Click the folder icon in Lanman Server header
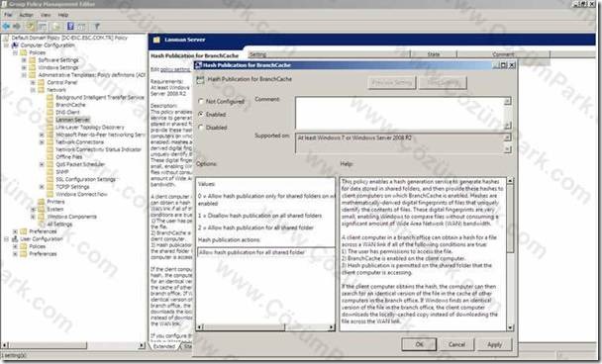Image resolution: width=602 pixels, height=364 pixels. pyautogui.click(x=156, y=40)
